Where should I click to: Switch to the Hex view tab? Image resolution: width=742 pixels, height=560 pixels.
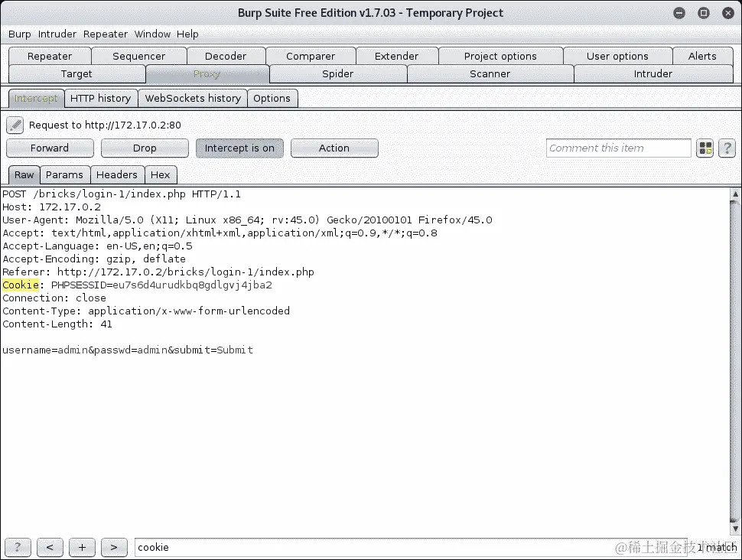coord(161,175)
